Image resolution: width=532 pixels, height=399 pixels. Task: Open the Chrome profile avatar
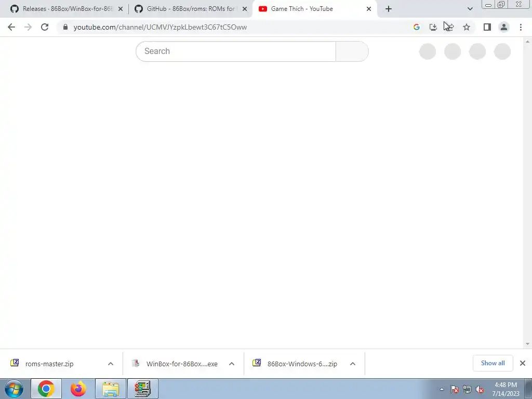click(x=504, y=27)
